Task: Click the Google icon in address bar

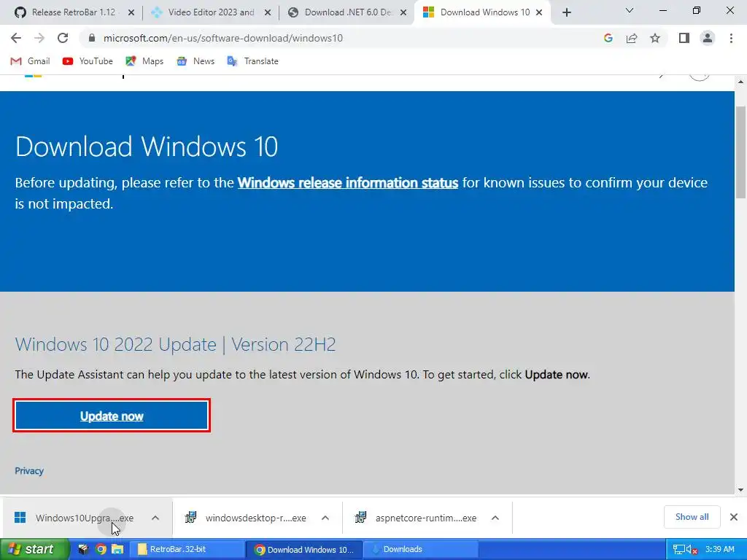Action: [x=608, y=38]
